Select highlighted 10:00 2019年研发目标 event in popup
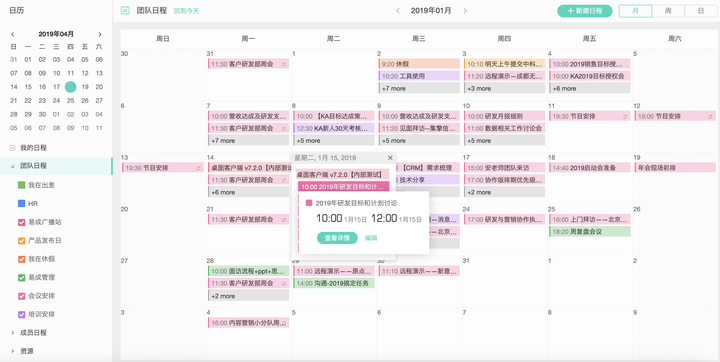This screenshot has width=720, height=362. [x=343, y=187]
